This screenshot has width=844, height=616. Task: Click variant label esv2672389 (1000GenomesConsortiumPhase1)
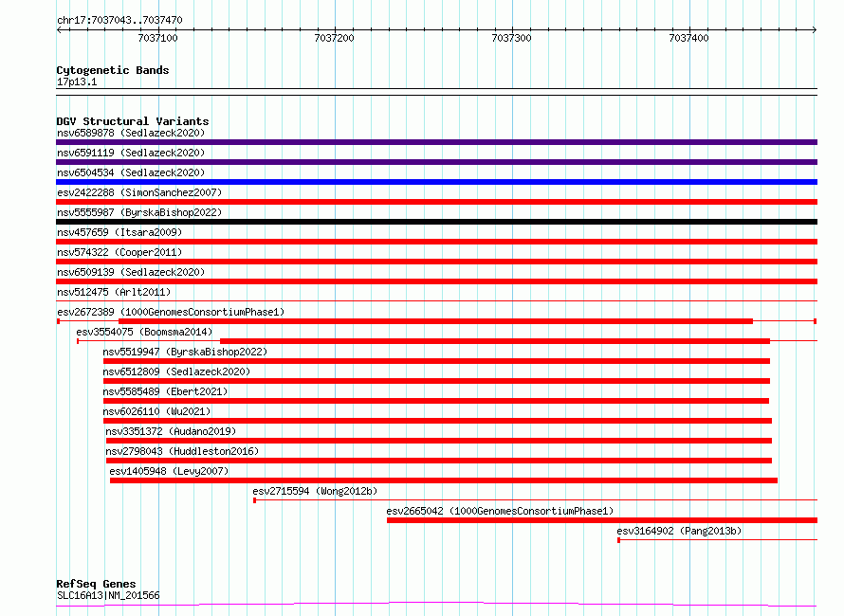point(171,312)
